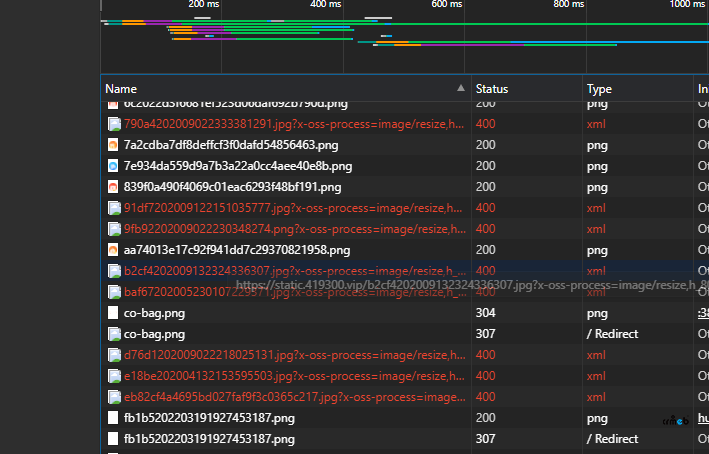Click the 400 ms mark on the overview timeline
Screen dimensions: 709x454
[326, 4]
